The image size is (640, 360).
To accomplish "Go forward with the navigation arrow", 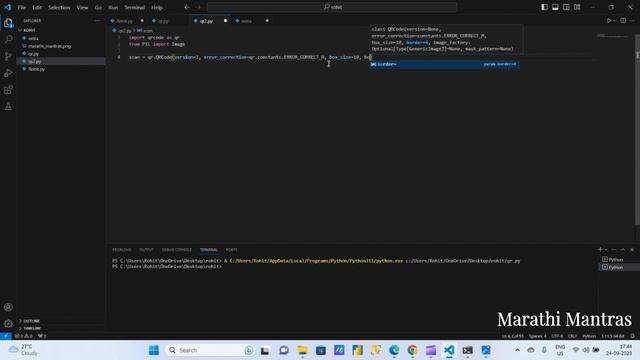I will [x=198, y=7].
